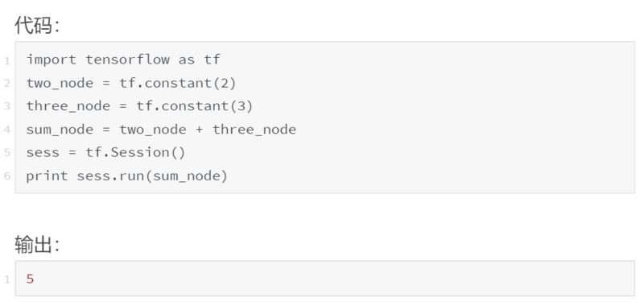Click the print sess.run(sum_node) line
The image size is (644, 306).
click(127, 176)
